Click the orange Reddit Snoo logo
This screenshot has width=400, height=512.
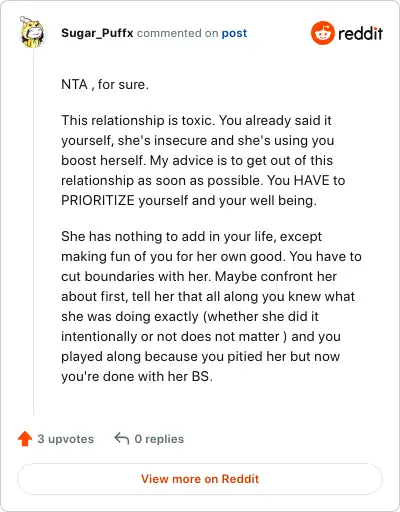click(x=322, y=33)
